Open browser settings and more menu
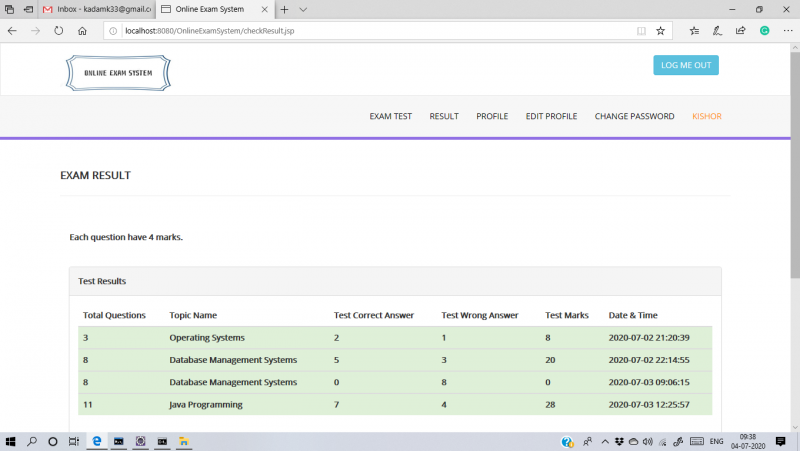Image resolution: width=800 pixels, height=451 pixels. (x=788, y=31)
